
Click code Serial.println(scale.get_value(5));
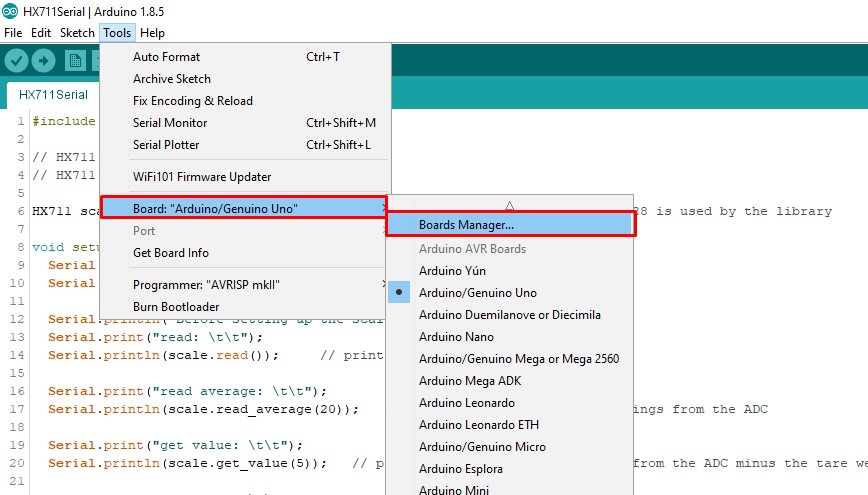pos(187,463)
